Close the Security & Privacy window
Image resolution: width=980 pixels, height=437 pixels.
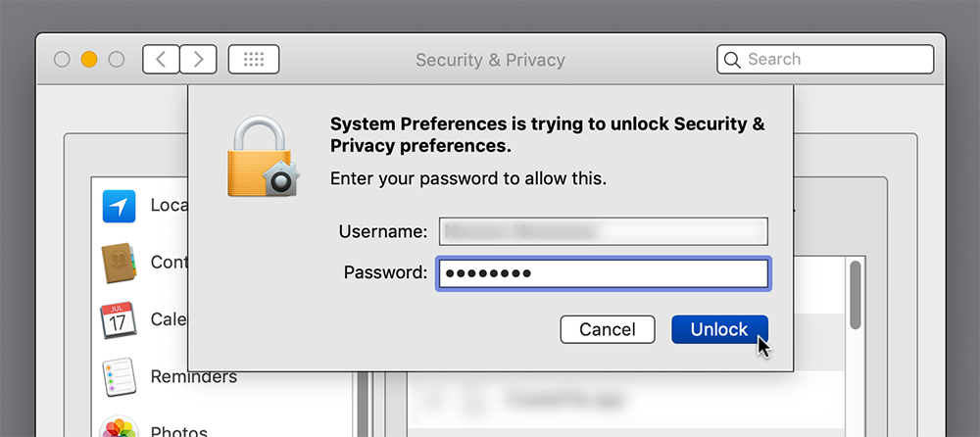(x=62, y=59)
